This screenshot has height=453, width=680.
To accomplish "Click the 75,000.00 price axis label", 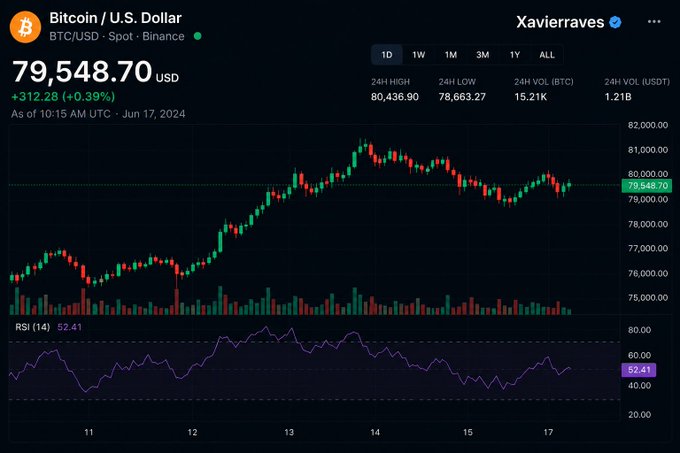I will click(x=648, y=298).
